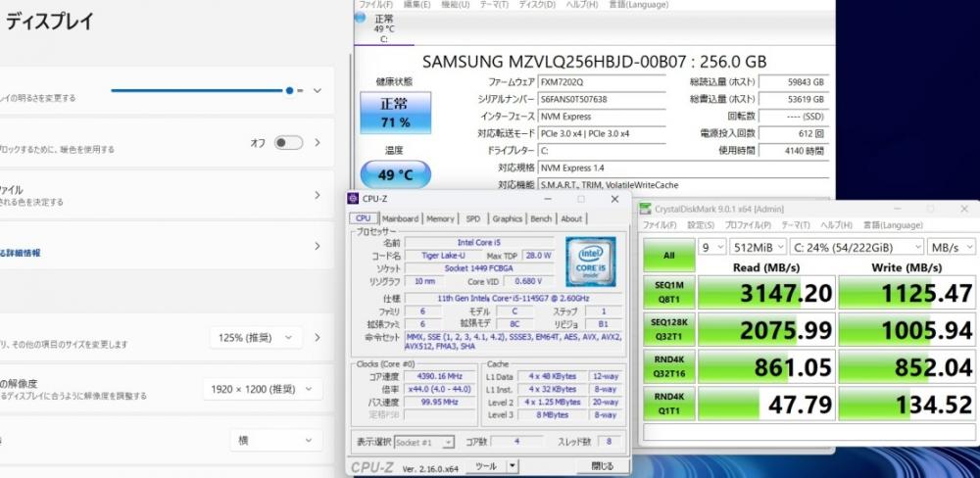Click the CPU-Z app icon in title bar
Image resolution: width=980 pixels, height=478 pixels.
click(354, 199)
